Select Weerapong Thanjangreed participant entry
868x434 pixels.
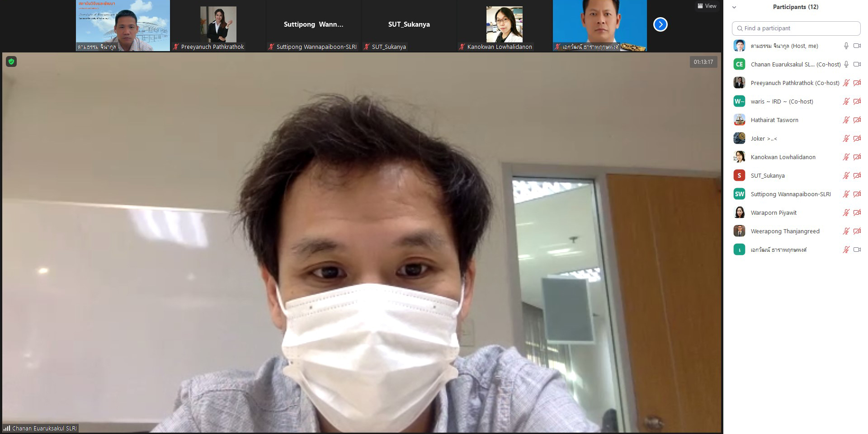pyautogui.click(x=785, y=231)
